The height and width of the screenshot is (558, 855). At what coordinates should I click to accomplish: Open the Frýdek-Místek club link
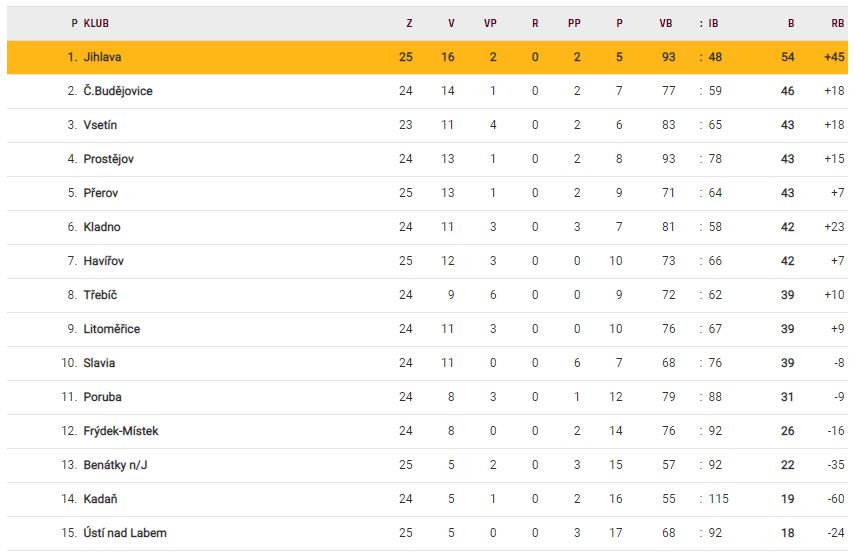click(121, 431)
